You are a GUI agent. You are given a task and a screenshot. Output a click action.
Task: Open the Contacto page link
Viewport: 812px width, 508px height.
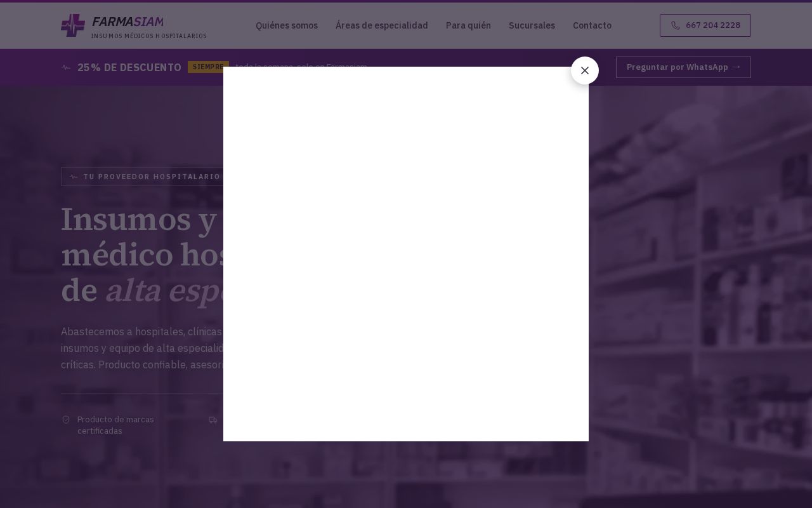592,25
